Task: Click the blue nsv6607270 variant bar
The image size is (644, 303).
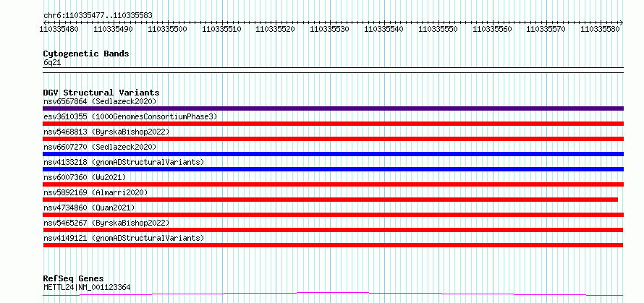Action: coord(333,154)
